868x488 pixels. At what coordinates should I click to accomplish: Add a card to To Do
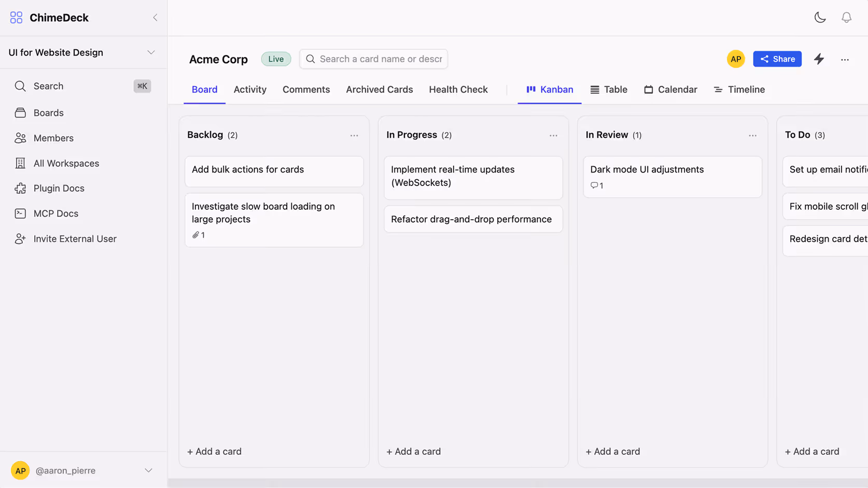[812, 451]
